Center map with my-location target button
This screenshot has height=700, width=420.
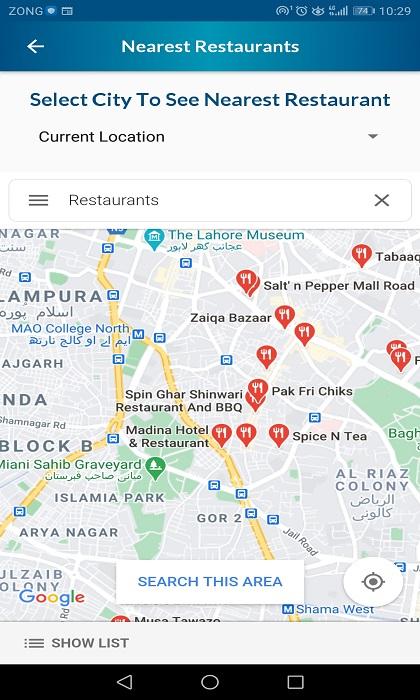tap(373, 582)
